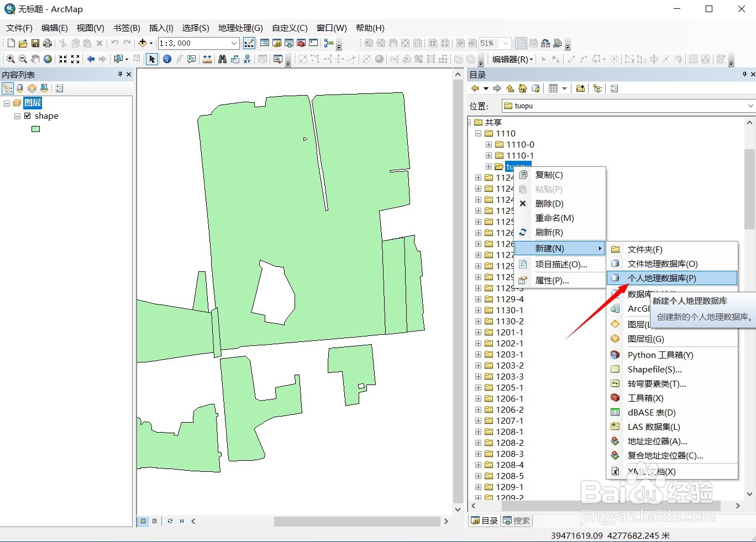The image size is (756, 542).
Task: Click Go To Home Folder in Catalog
Action: (522, 88)
